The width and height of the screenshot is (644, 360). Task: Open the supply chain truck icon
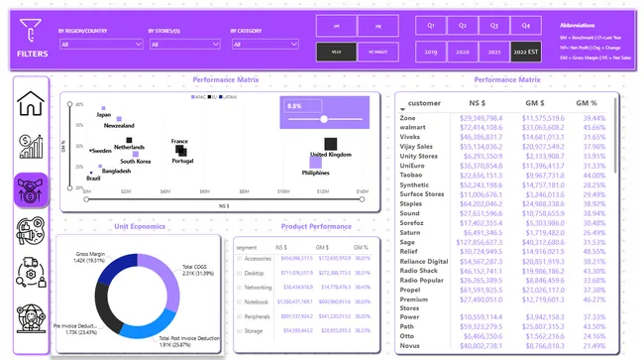click(x=31, y=273)
